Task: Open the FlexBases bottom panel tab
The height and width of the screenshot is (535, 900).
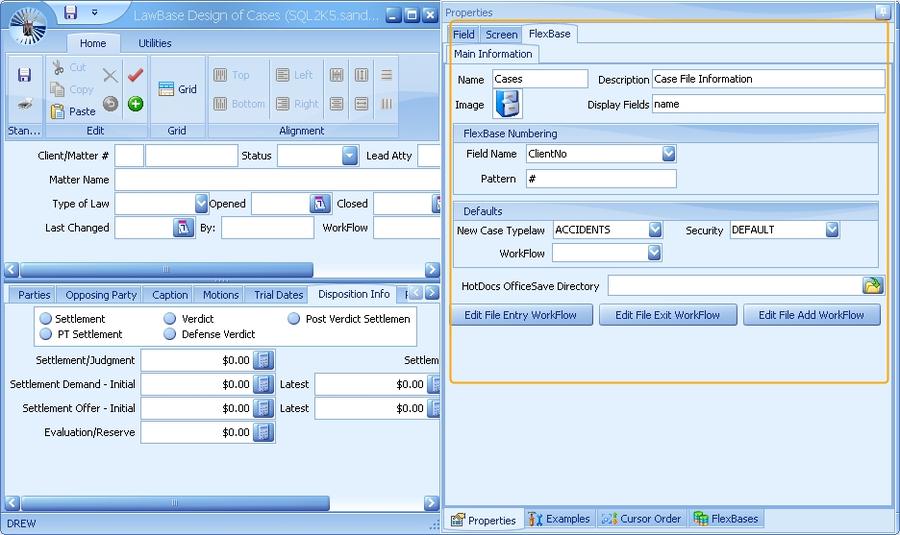Action: [726, 519]
